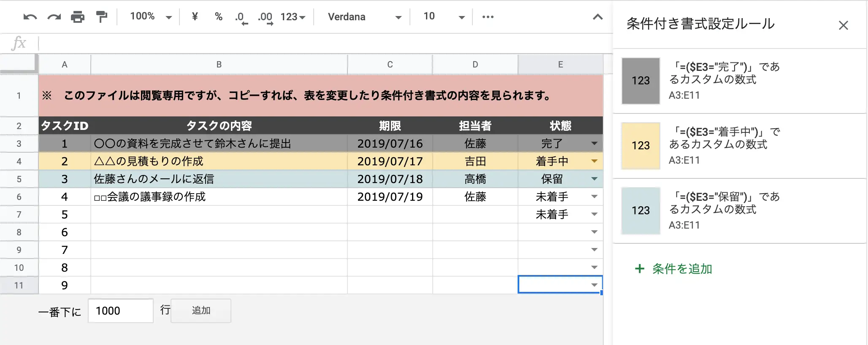Click the notice text in row 1
The height and width of the screenshot is (345, 868).
coord(297,96)
